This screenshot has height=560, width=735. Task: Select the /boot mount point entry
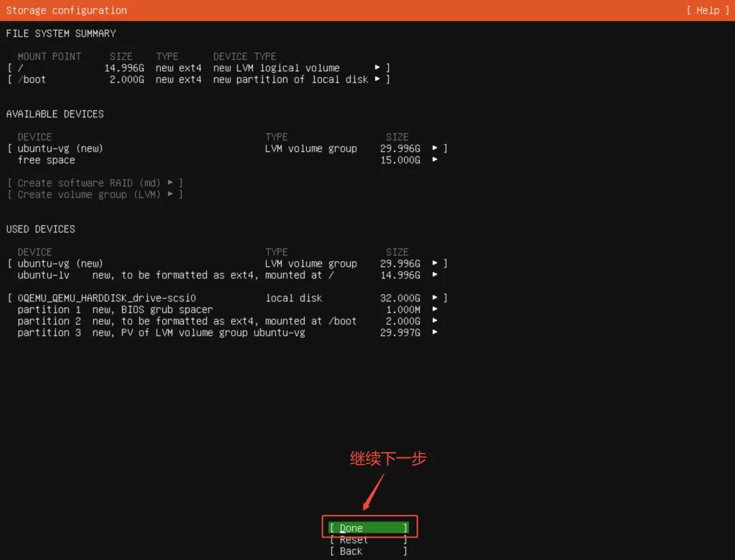tap(199, 79)
